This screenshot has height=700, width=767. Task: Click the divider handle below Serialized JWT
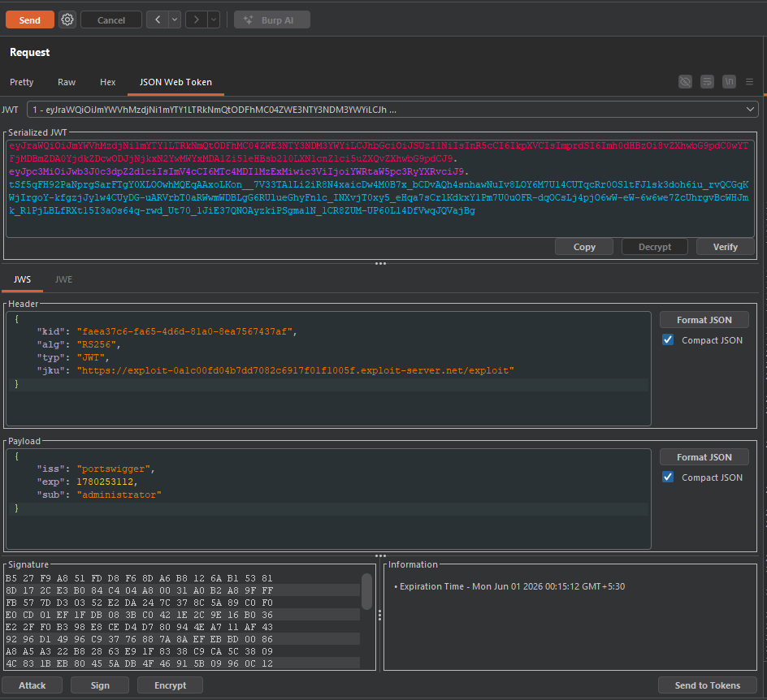380,263
